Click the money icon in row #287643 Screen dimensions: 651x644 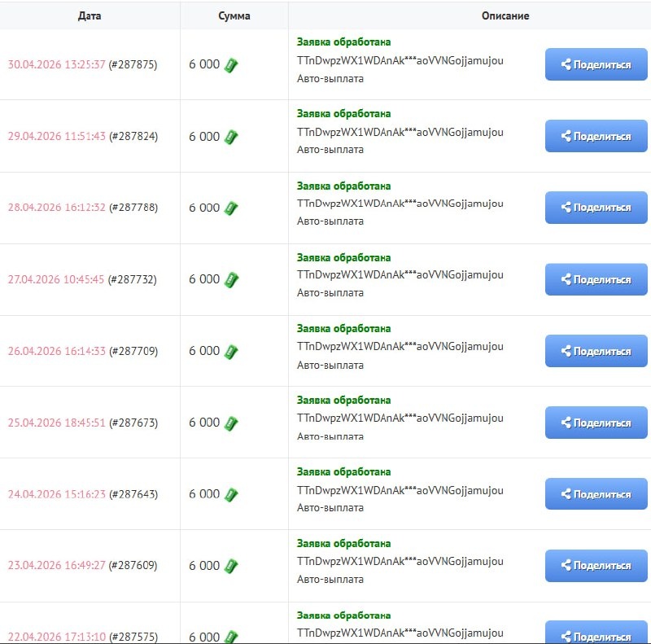pyautogui.click(x=231, y=495)
